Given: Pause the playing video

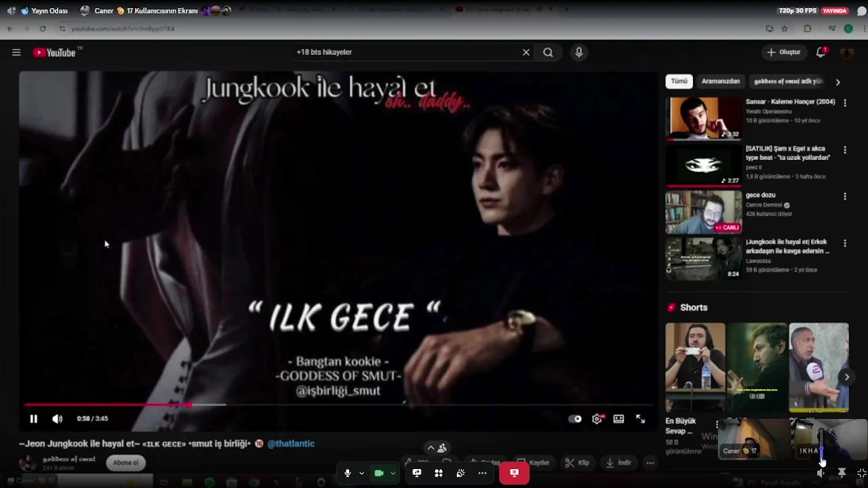Looking at the screenshot, I should [x=33, y=419].
